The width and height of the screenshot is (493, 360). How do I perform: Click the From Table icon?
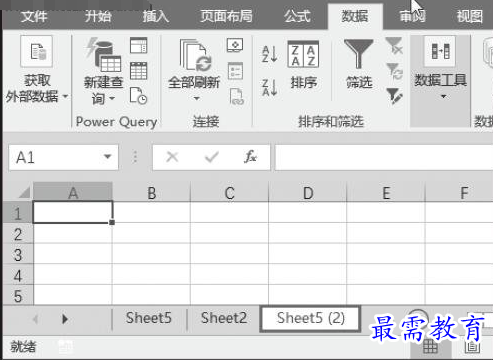coord(139,71)
